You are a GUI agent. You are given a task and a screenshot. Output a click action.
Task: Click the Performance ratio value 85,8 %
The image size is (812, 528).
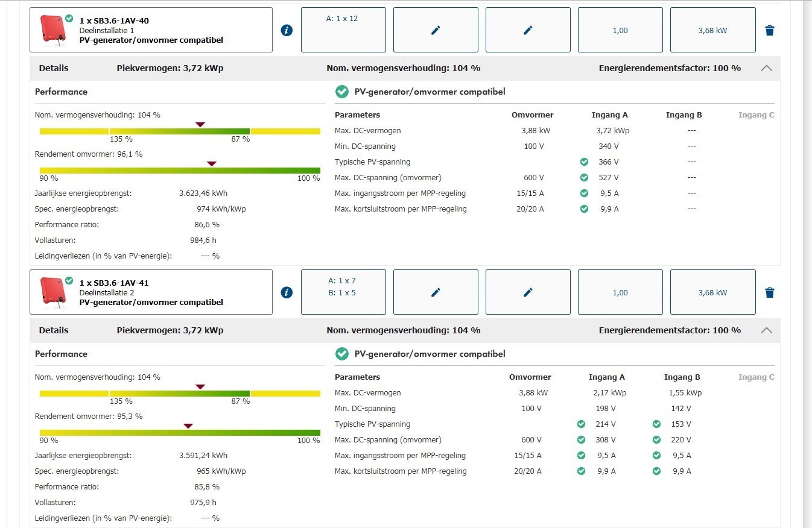206,487
